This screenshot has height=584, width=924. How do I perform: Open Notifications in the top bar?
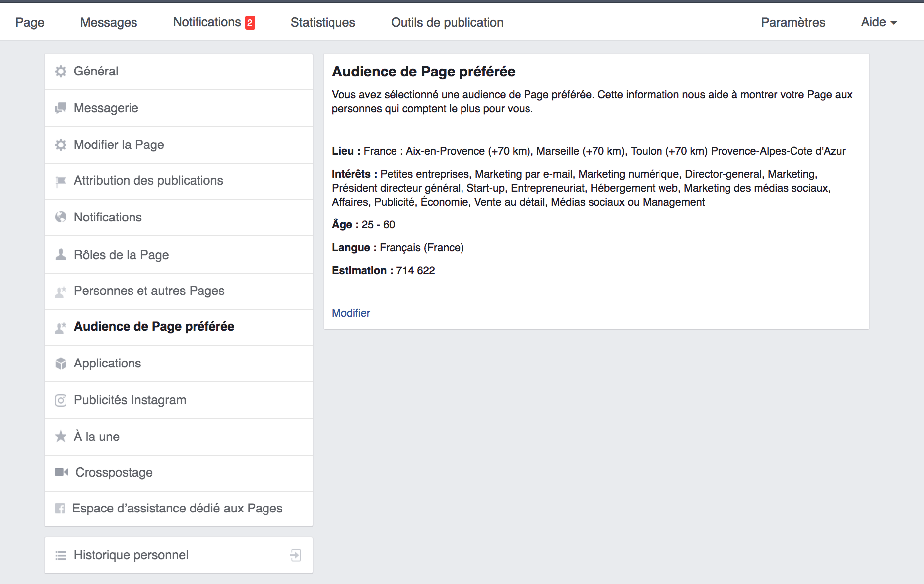pos(207,22)
